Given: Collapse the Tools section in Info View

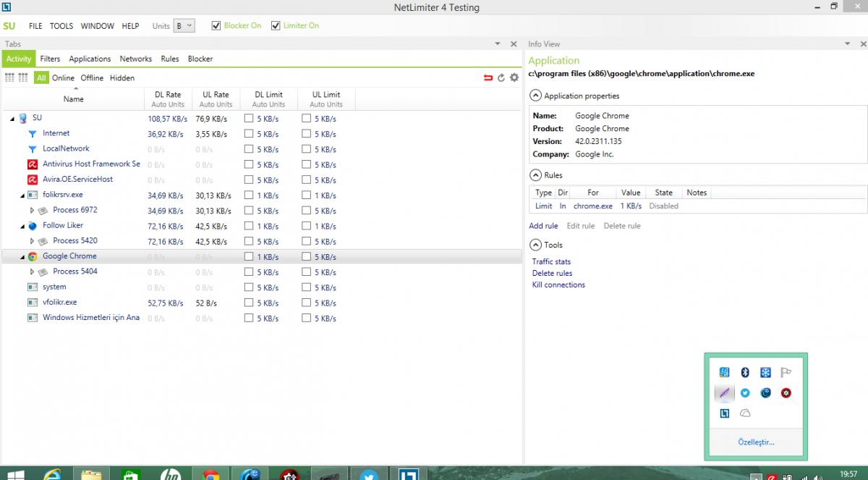Looking at the screenshot, I should [x=535, y=245].
